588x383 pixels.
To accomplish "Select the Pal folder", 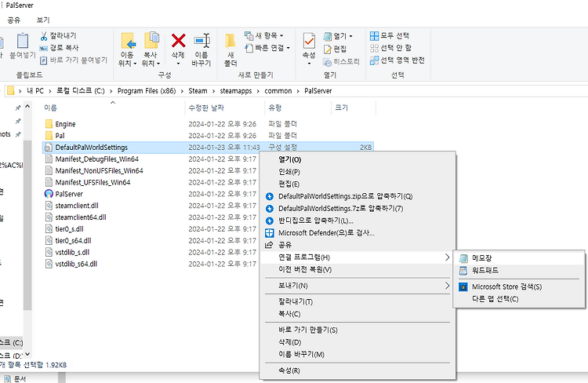I will pos(60,136).
